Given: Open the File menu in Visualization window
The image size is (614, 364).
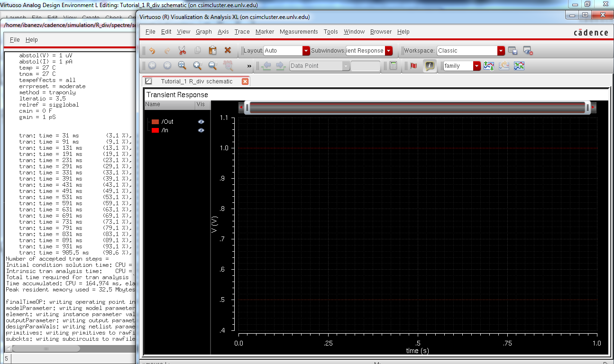Looking at the screenshot, I should coord(150,32).
